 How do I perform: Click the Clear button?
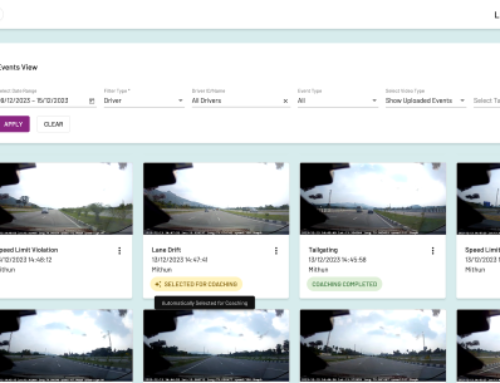click(x=53, y=124)
